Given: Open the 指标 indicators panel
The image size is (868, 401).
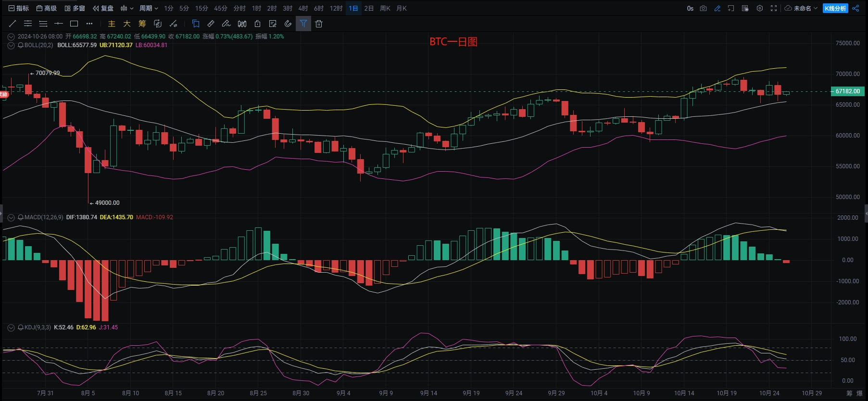Looking at the screenshot, I should coord(19,8).
